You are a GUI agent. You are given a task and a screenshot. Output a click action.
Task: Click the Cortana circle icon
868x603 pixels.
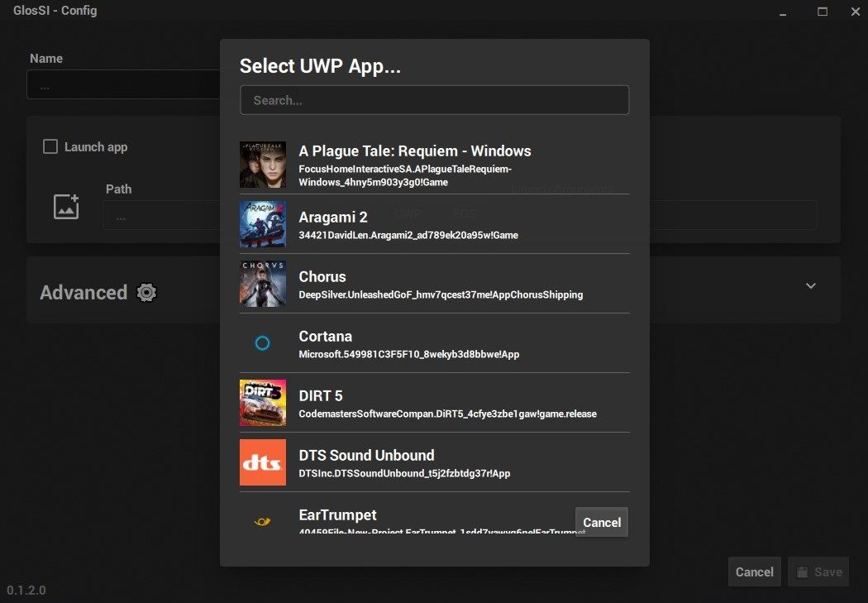pos(262,342)
